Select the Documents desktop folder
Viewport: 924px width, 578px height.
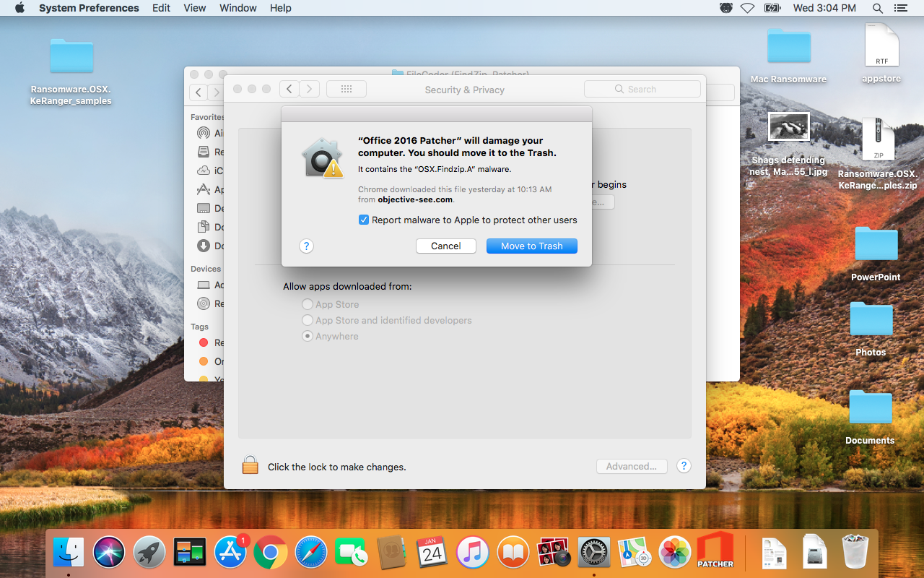pyautogui.click(x=870, y=418)
